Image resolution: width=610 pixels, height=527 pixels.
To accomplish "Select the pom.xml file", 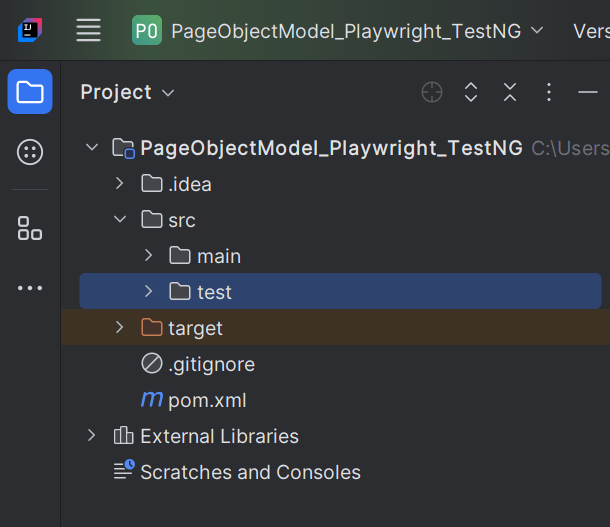I will pos(206,400).
